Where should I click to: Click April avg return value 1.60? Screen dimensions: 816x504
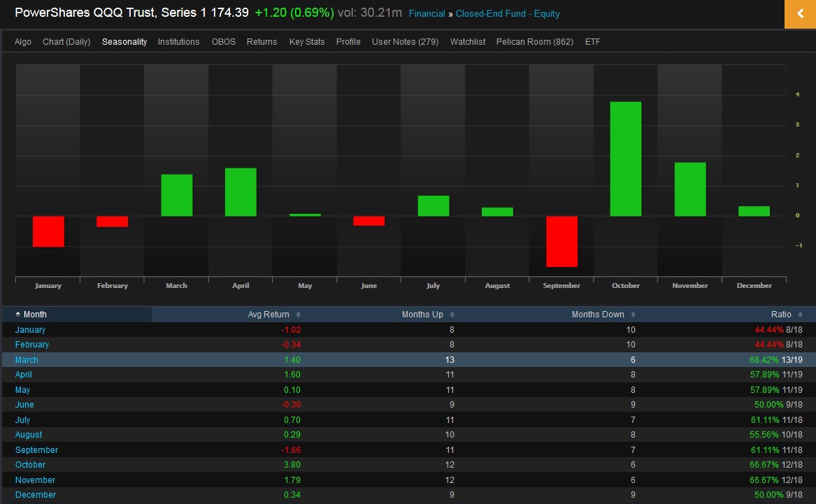[x=292, y=375]
